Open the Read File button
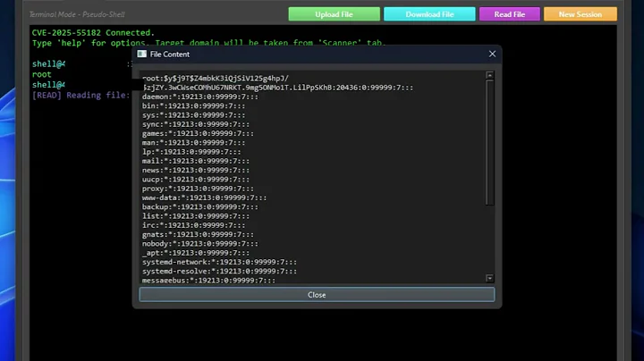644x361 pixels. point(509,14)
